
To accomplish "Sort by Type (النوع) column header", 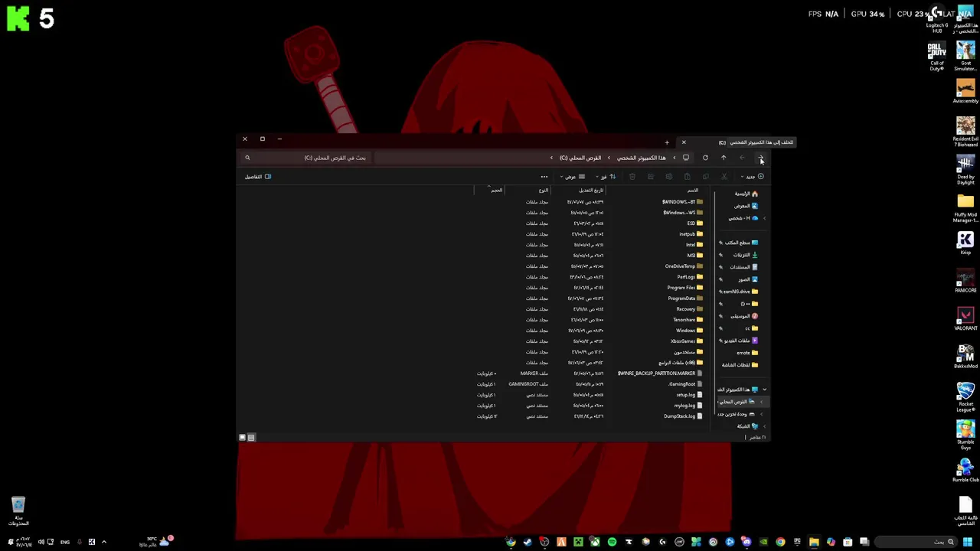I will click(543, 191).
